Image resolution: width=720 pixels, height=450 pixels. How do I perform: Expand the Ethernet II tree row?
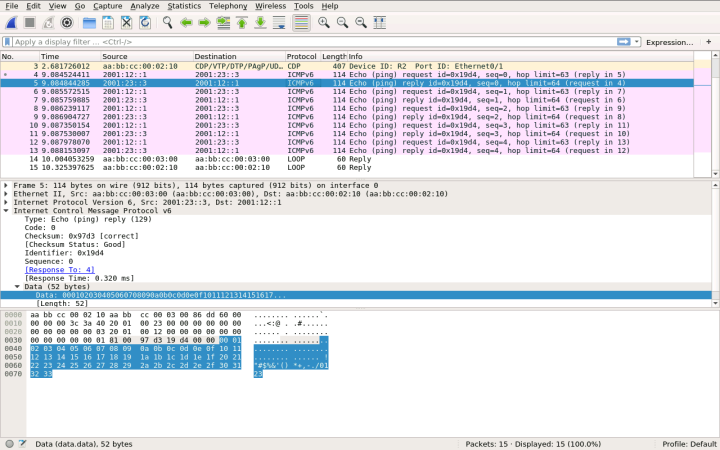[6, 194]
